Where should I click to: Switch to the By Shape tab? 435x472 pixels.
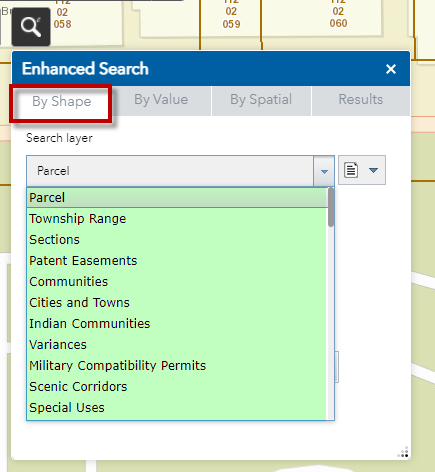[61, 101]
